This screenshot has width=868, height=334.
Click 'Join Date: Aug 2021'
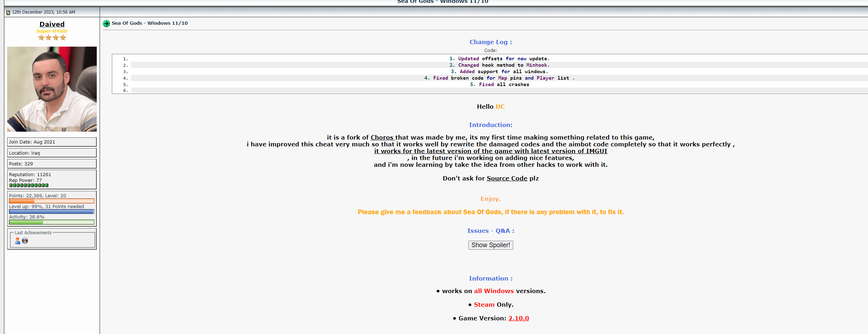(x=32, y=142)
